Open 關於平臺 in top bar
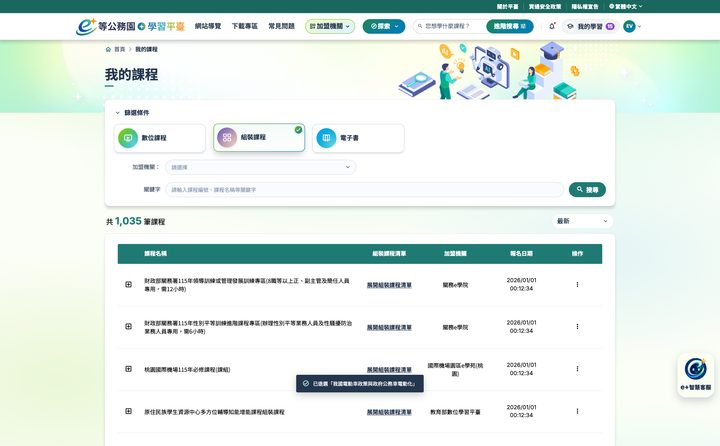The width and height of the screenshot is (720, 446). tap(507, 6)
